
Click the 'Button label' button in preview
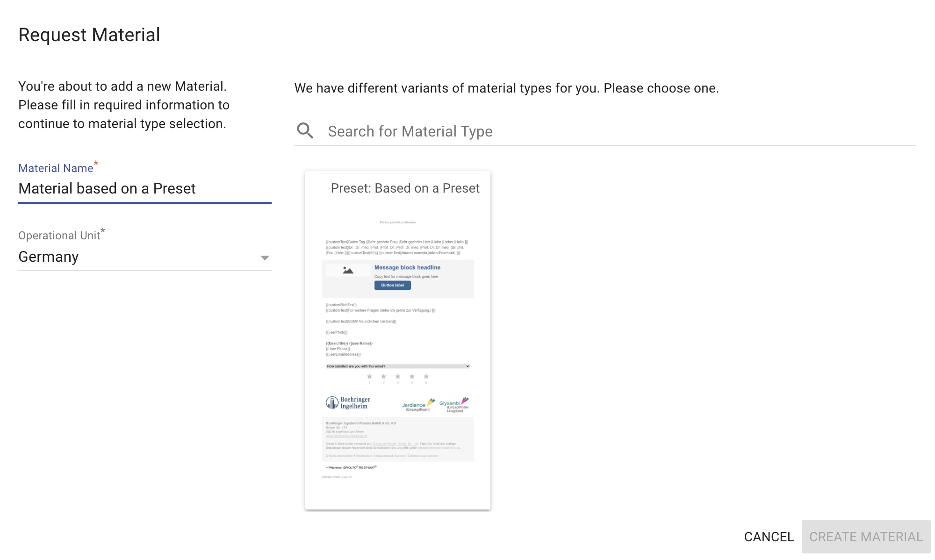click(x=392, y=285)
